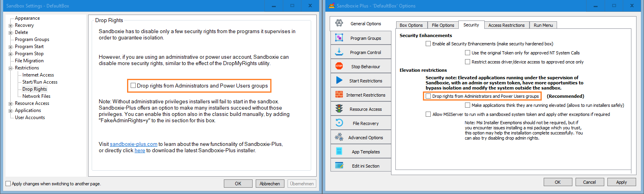Image resolution: width=644 pixels, height=194 pixels.
Task: Expand the Recovery tree node
Action: tap(11, 26)
